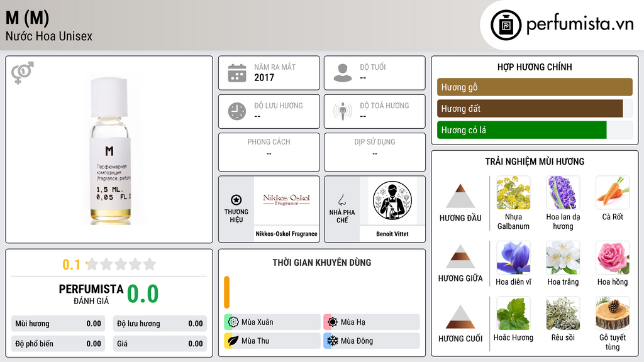Click the unisex gender symbol icon

pyautogui.click(x=22, y=73)
